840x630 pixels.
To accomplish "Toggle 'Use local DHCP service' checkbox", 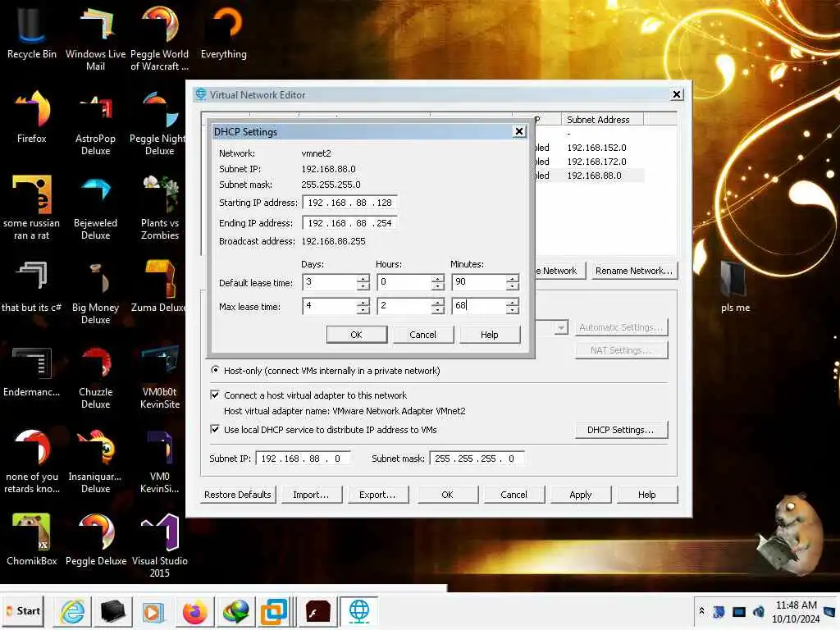I will [215, 429].
